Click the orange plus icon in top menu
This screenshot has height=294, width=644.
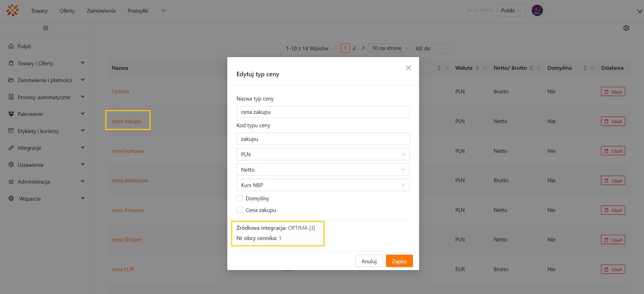[x=163, y=11]
